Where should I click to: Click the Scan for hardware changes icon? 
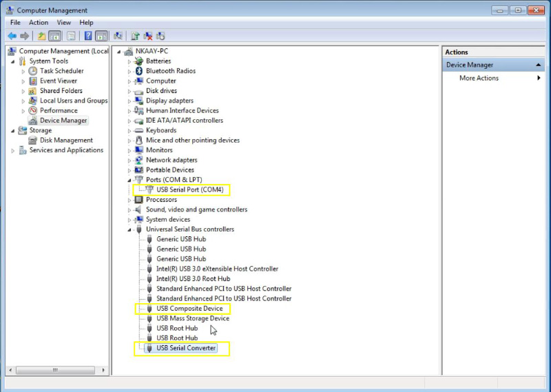(x=118, y=36)
